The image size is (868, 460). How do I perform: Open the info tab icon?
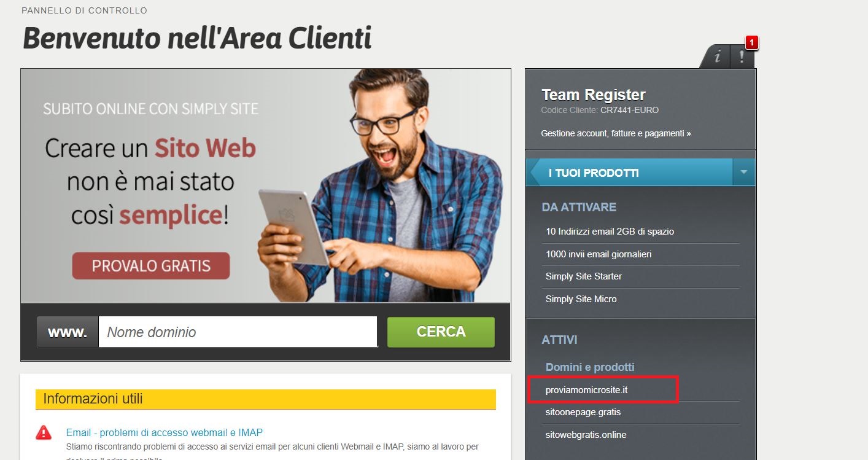717,57
